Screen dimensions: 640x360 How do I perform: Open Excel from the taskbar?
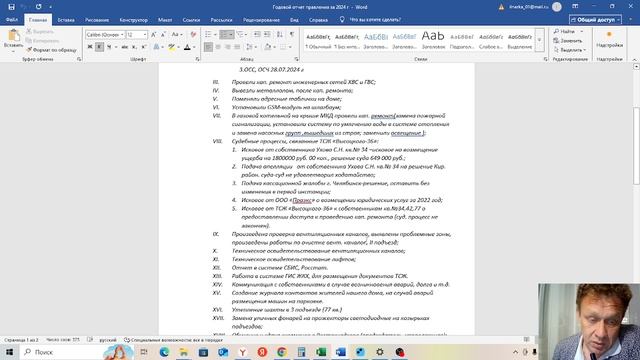click(321, 352)
